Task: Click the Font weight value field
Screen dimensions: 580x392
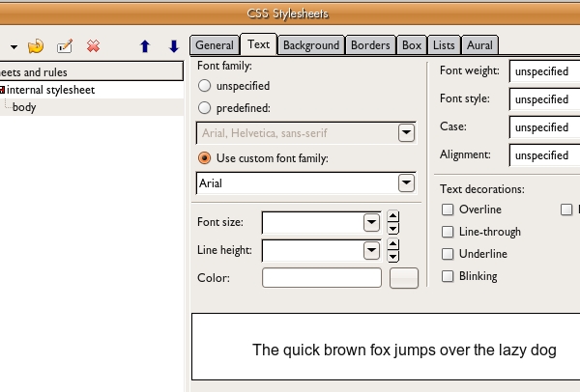Action: click(544, 71)
